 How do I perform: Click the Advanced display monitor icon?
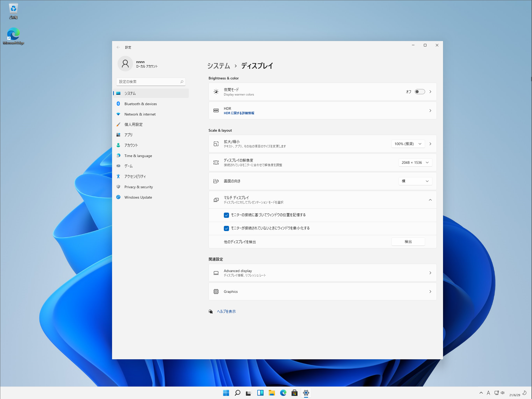pos(216,273)
